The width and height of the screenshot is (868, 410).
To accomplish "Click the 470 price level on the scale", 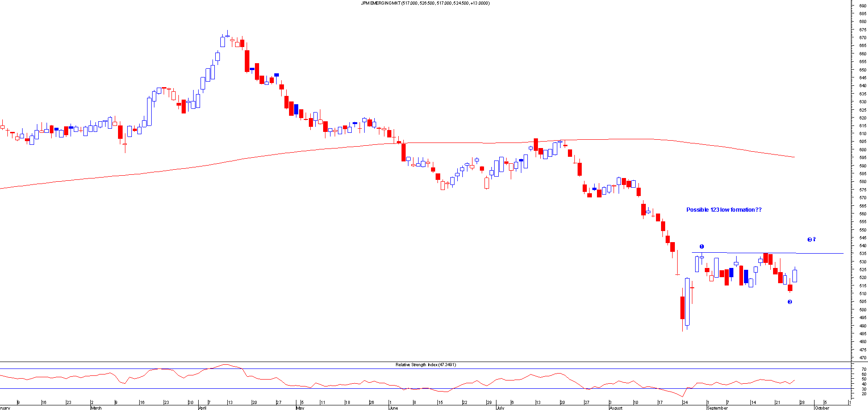I will [x=862, y=357].
